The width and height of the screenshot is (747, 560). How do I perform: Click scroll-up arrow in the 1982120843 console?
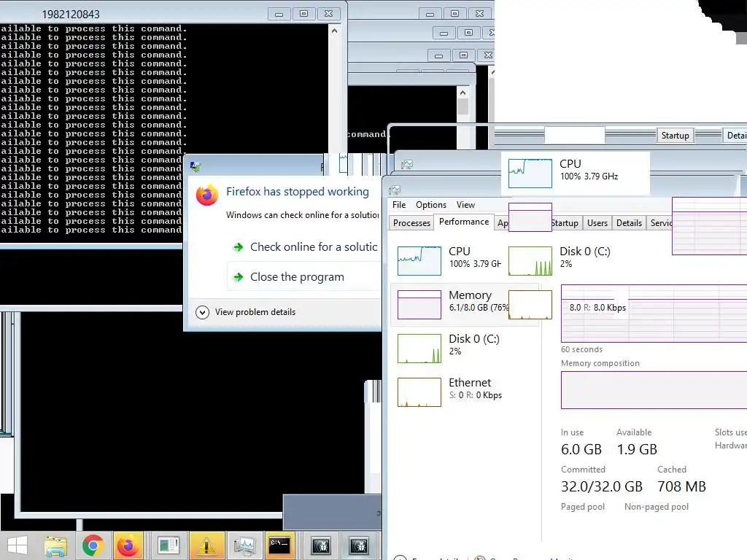point(334,31)
